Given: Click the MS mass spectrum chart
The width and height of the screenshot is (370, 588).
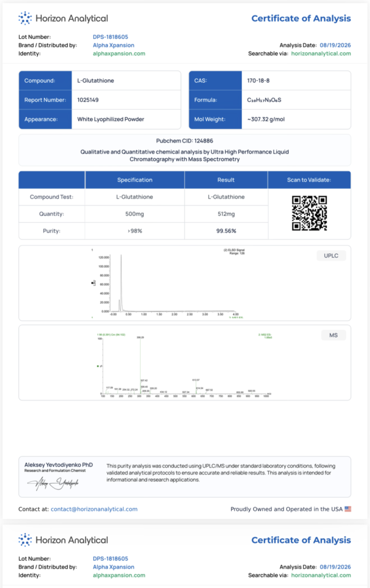Looking at the screenshot, I should tap(184, 365).
